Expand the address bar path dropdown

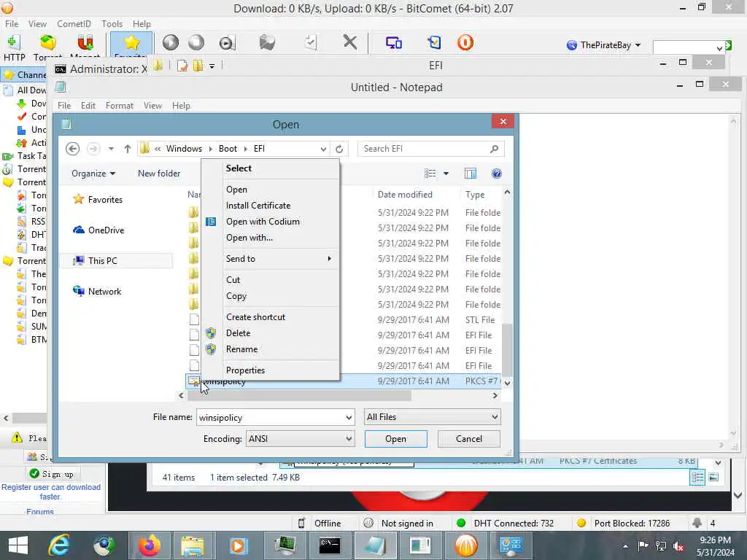(x=323, y=149)
